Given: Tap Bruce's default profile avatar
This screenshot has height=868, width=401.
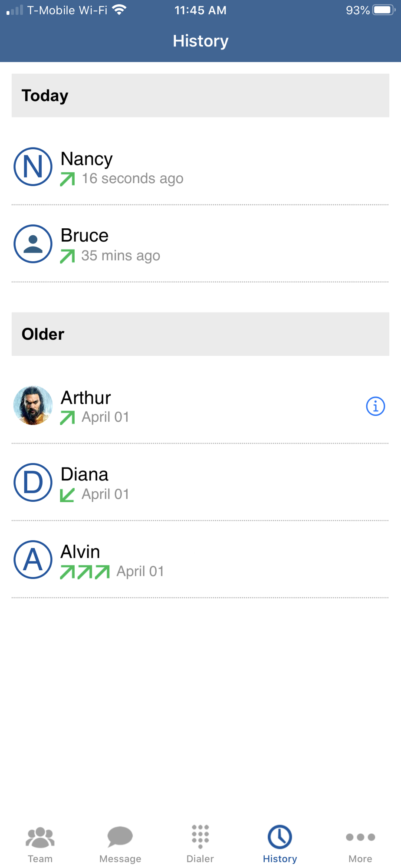Looking at the screenshot, I should click(x=33, y=244).
